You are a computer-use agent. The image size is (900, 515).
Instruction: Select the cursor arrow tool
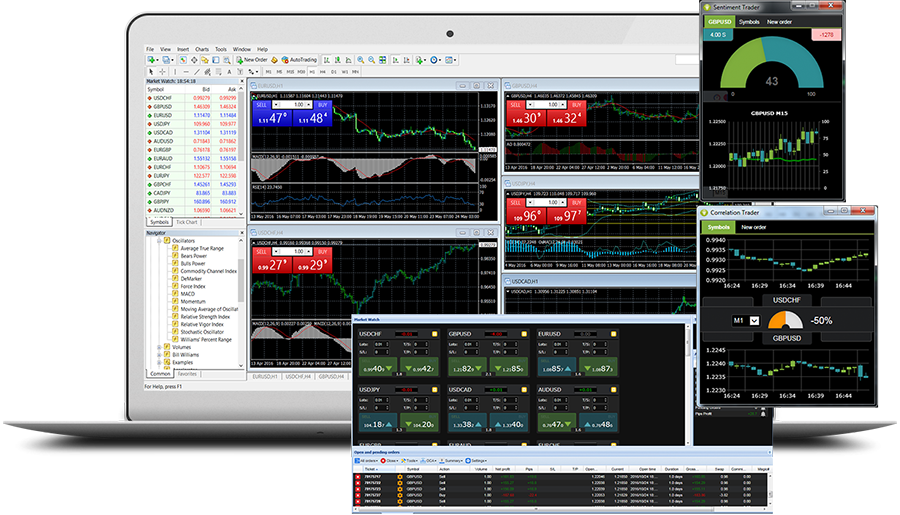(x=151, y=72)
